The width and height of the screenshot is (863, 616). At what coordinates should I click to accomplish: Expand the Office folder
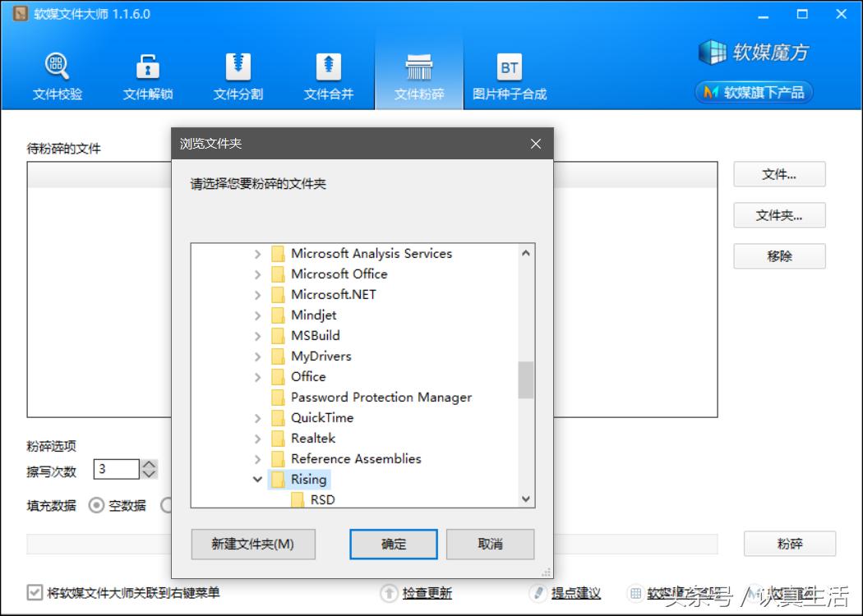(x=257, y=377)
